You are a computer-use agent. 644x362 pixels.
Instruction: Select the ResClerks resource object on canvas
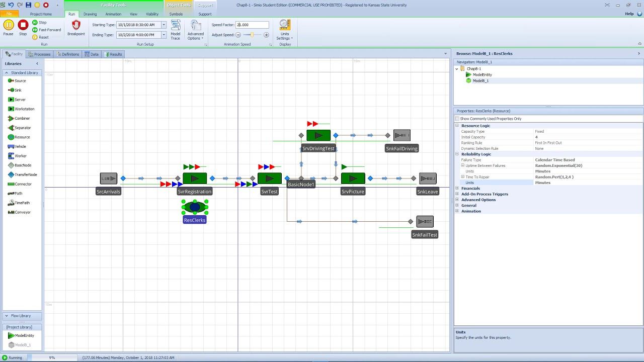[195, 207]
